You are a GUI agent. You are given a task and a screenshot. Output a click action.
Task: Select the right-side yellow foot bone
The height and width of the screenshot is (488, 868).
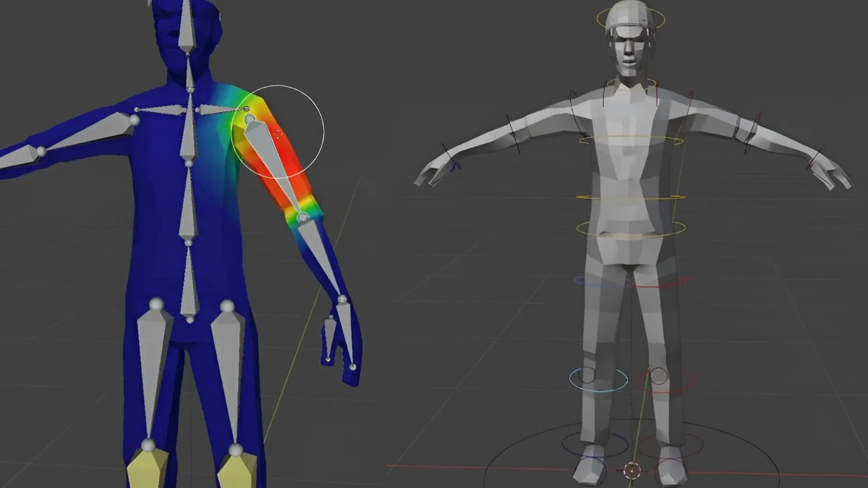click(x=238, y=471)
